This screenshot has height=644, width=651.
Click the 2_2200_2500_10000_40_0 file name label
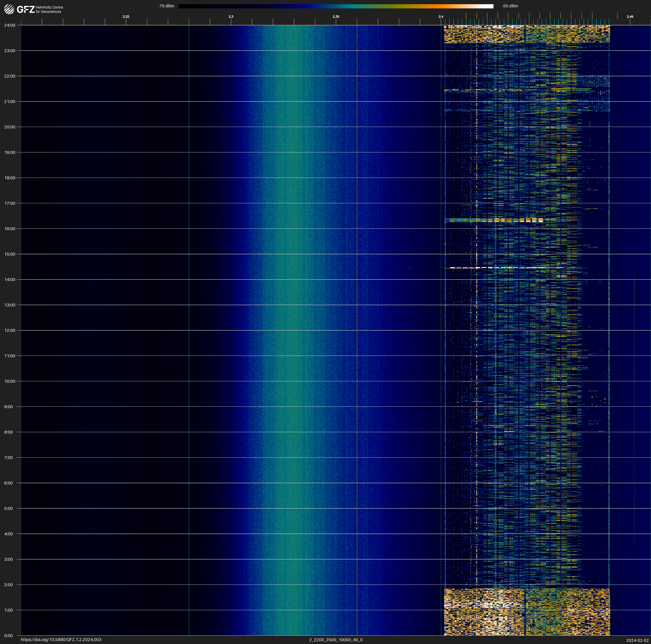click(x=336, y=640)
